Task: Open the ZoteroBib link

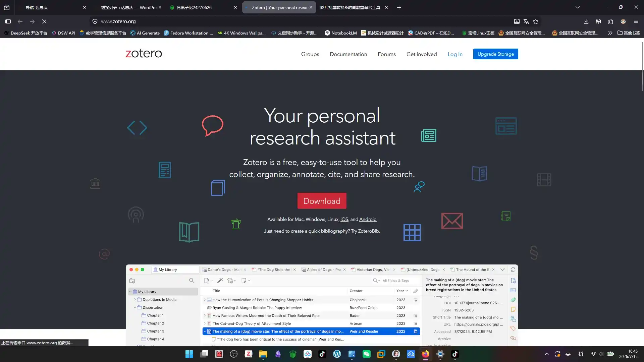Action: [x=368, y=231]
